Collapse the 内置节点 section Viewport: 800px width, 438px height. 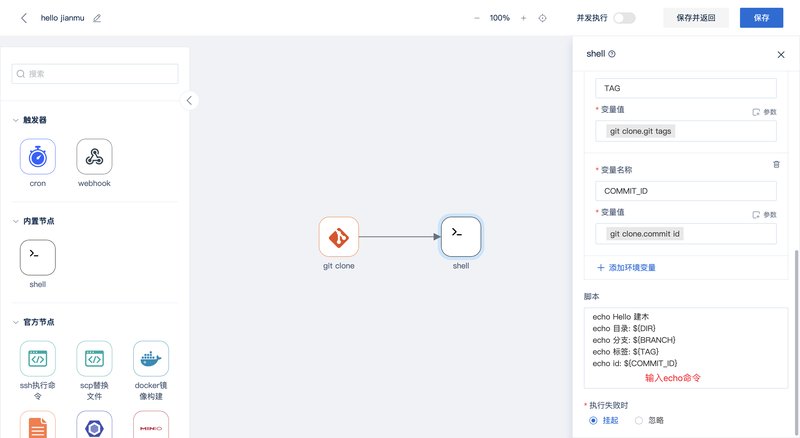coord(15,221)
